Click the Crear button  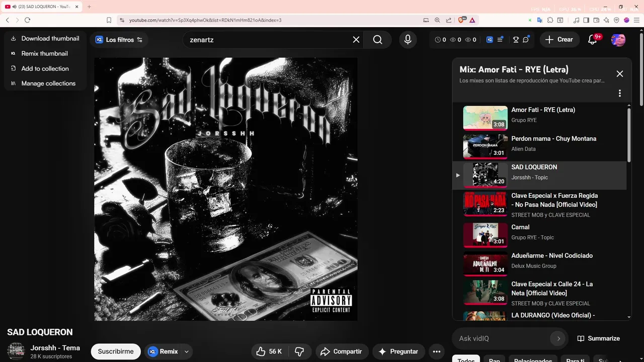[x=559, y=40]
